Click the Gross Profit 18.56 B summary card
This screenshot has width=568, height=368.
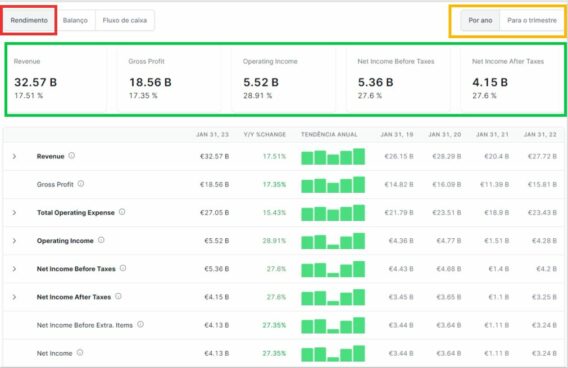tap(169, 79)
